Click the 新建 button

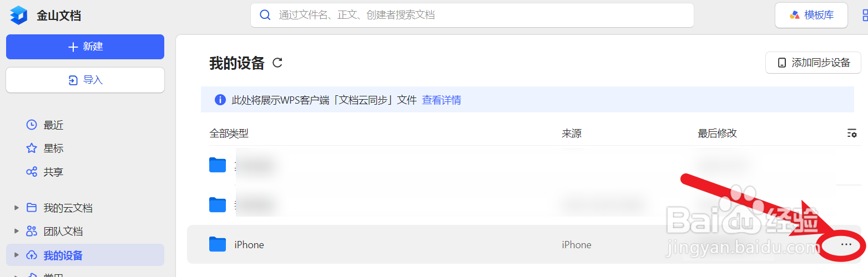(85, 47)
